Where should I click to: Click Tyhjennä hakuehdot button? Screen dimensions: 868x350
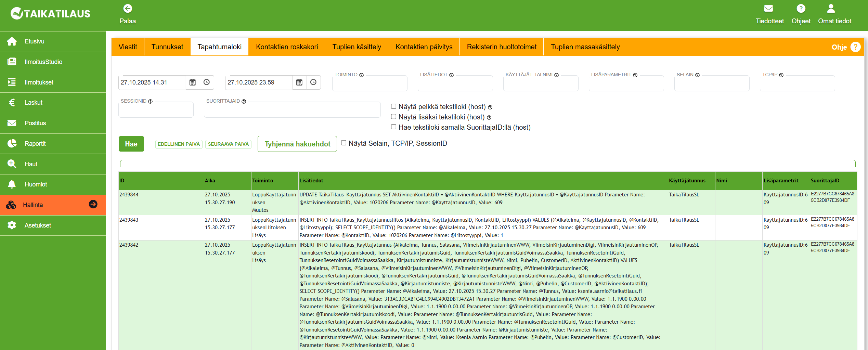(297, 144)
